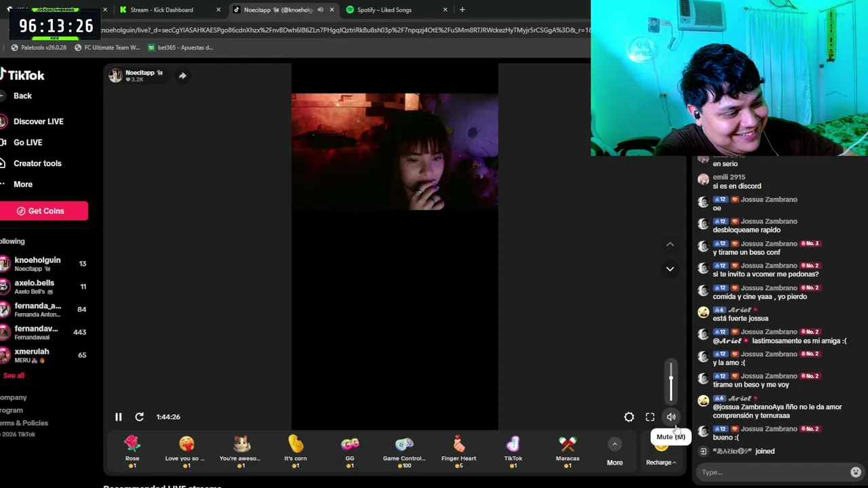
Task: Send the You're awesome gift
Action: click(x=241, y=451)
